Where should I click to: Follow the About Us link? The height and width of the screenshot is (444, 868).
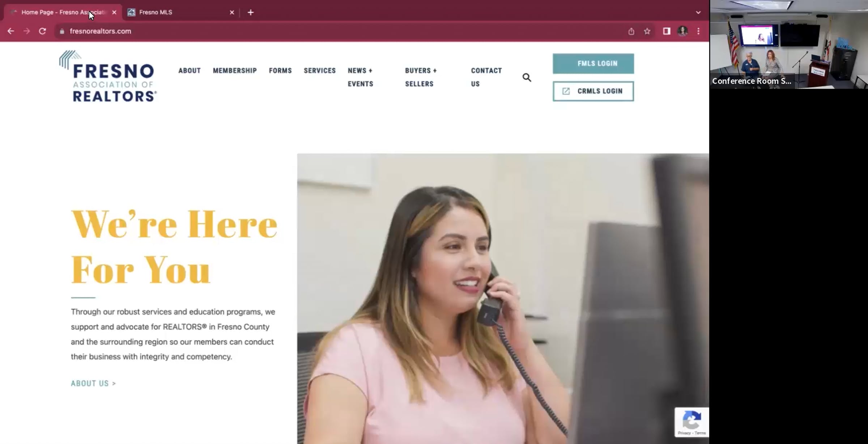pos(93,383)
